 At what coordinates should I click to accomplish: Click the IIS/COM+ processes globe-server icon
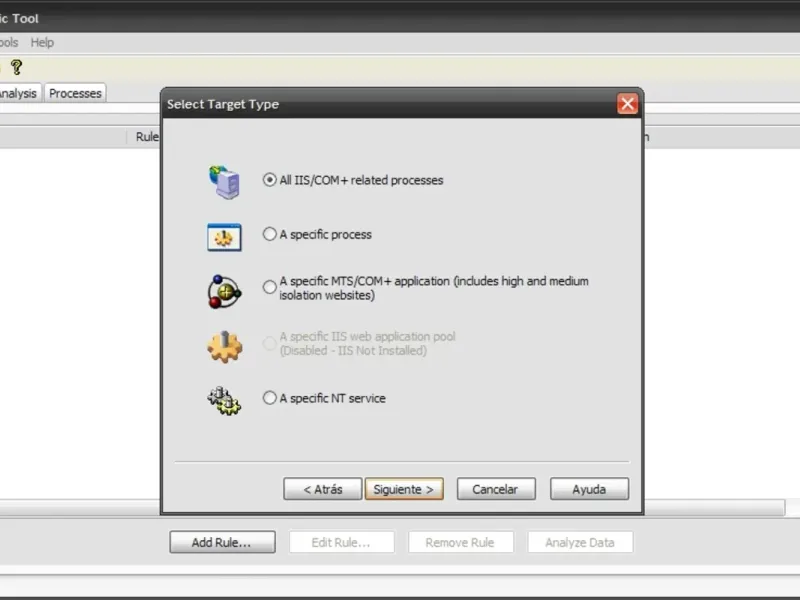click(224, 182)
